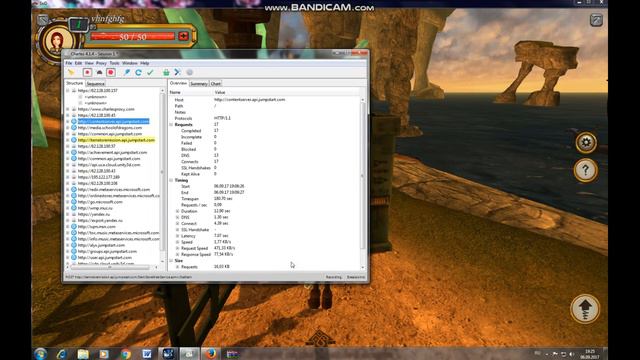This screenshot has width=640, height=360.
Task: Click the tree panel horizontal scrollbar
Action: tap(110, 267)
